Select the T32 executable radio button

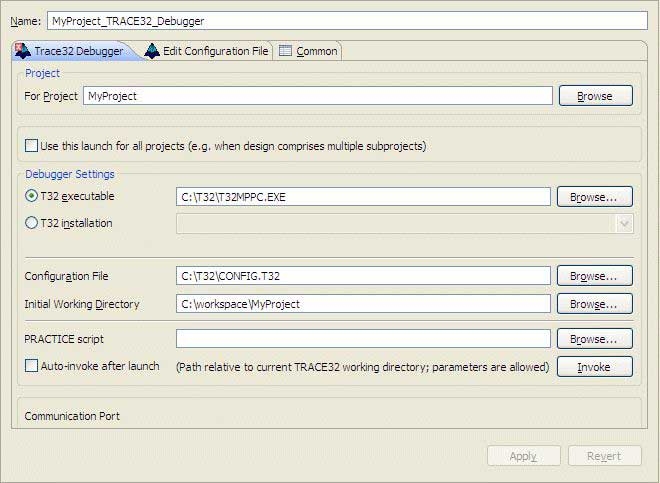[x=31, y=196]
